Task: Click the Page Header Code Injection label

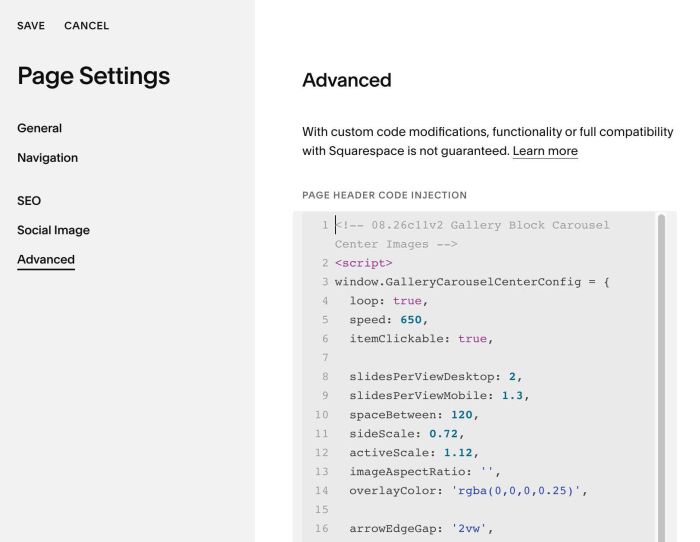Action: point(384,195)
